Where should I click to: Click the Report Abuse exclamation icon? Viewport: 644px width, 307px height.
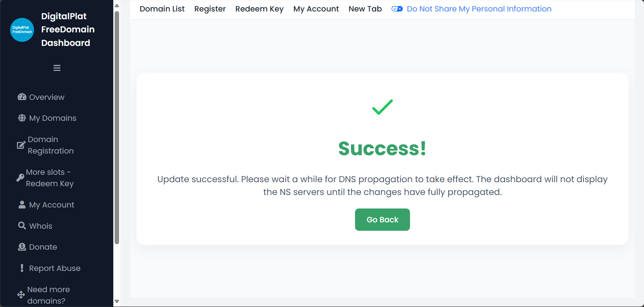22,268
